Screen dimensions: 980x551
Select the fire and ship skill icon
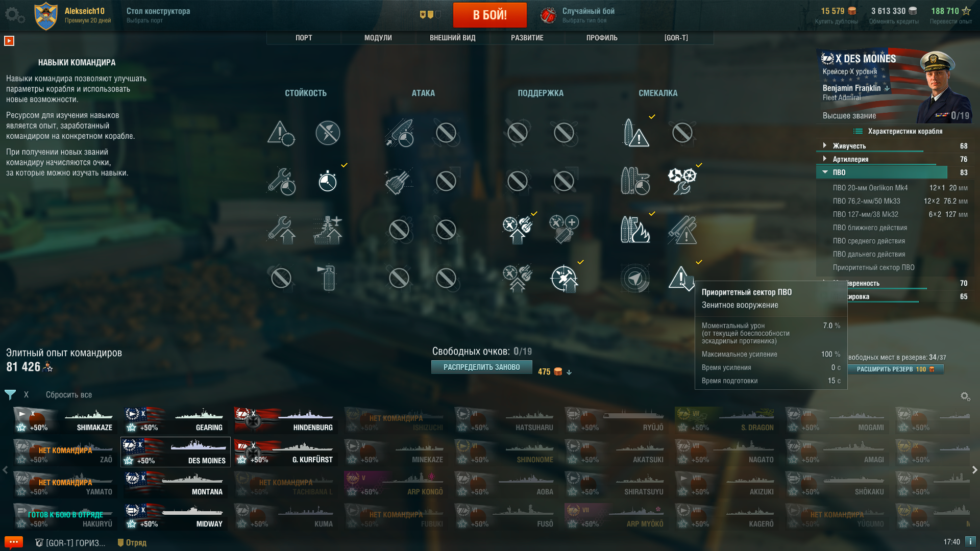click(x=635, y=229)
